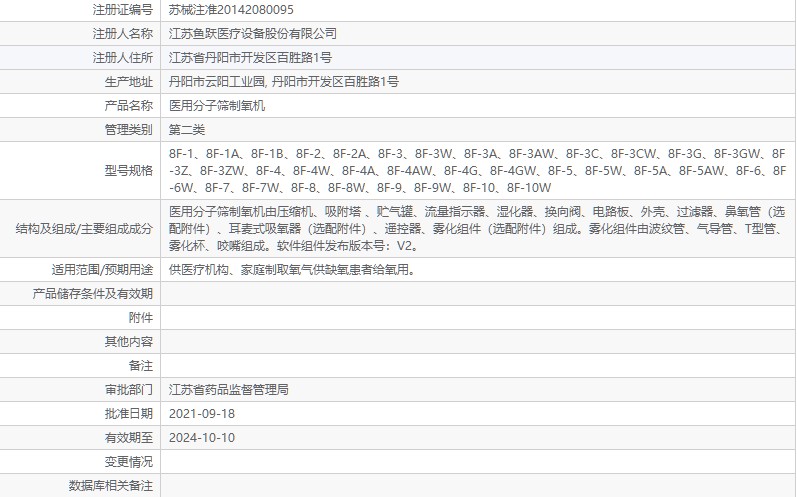
Task: Click the 管理类别 label
Action: 129,130
